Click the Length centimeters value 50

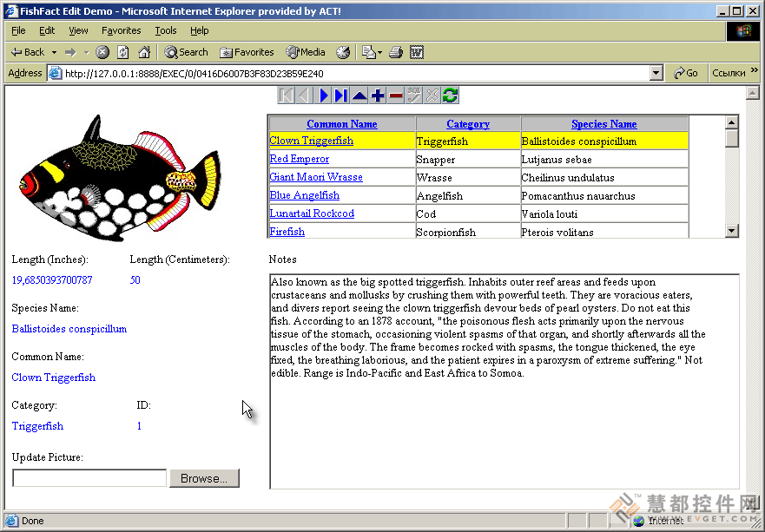click(135, 280)
